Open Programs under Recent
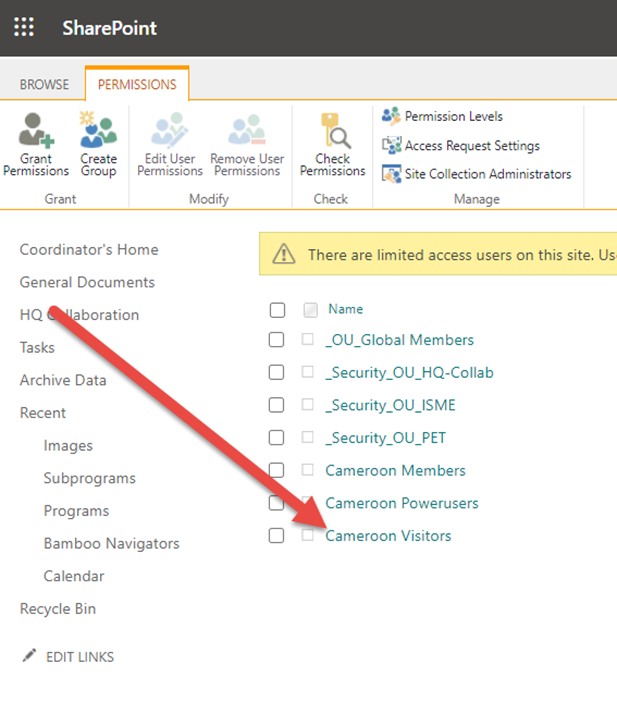617x714 pixels. [x=76, y=511]
